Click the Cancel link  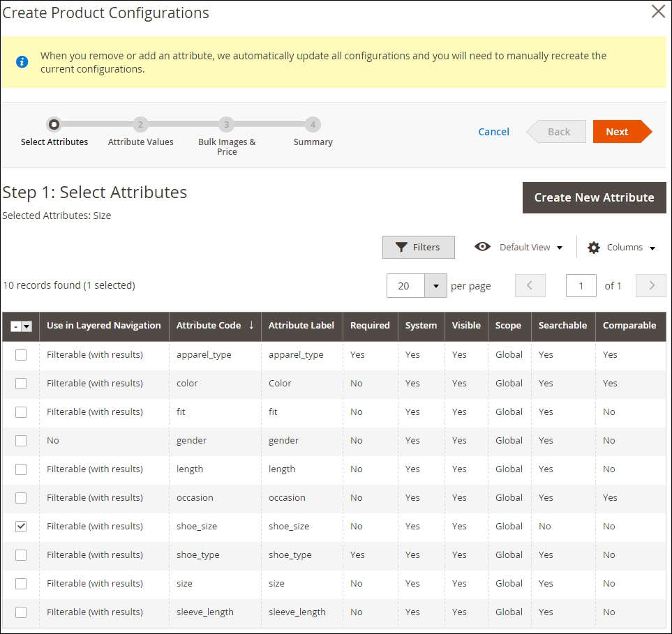[493, 132]
